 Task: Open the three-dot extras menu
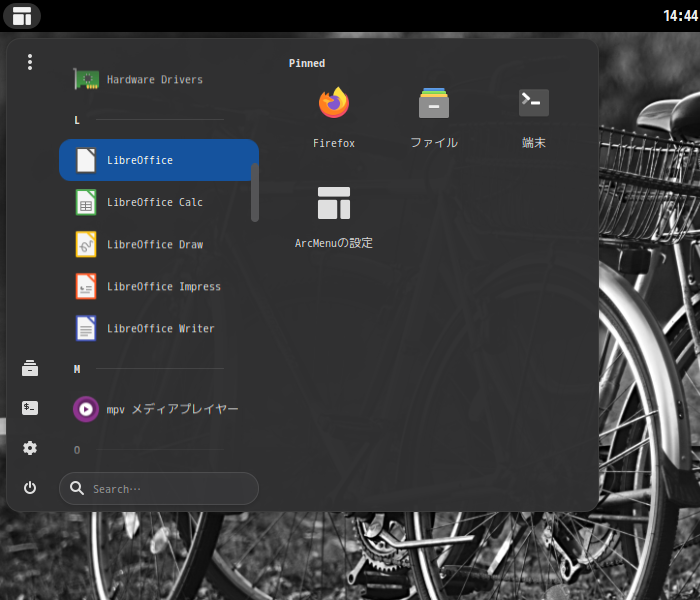pos(30,62)
